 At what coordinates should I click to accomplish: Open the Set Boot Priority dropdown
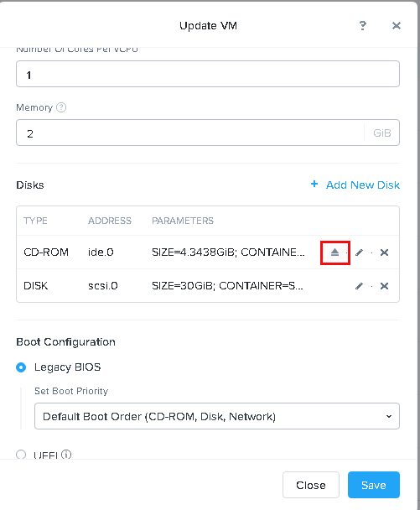pos(217,416)
